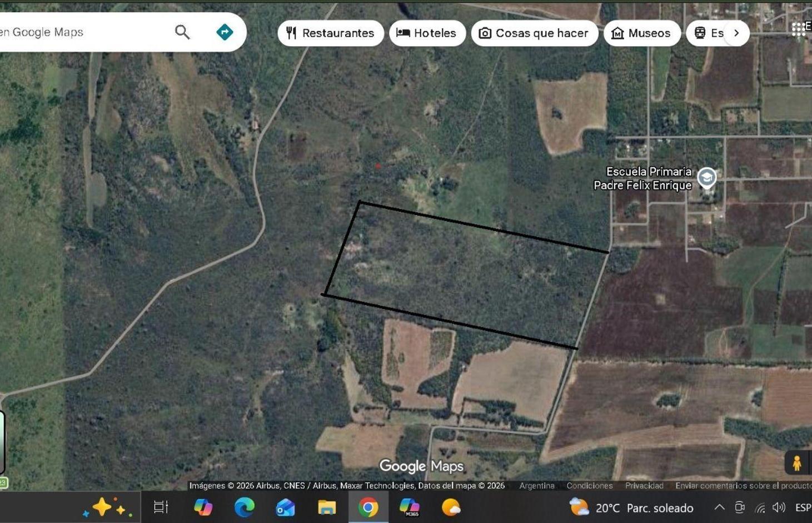Viewport: 812px width, 523px height.
Task: Select the Cosas que hacer chip
Action: [x=534, y=33]
